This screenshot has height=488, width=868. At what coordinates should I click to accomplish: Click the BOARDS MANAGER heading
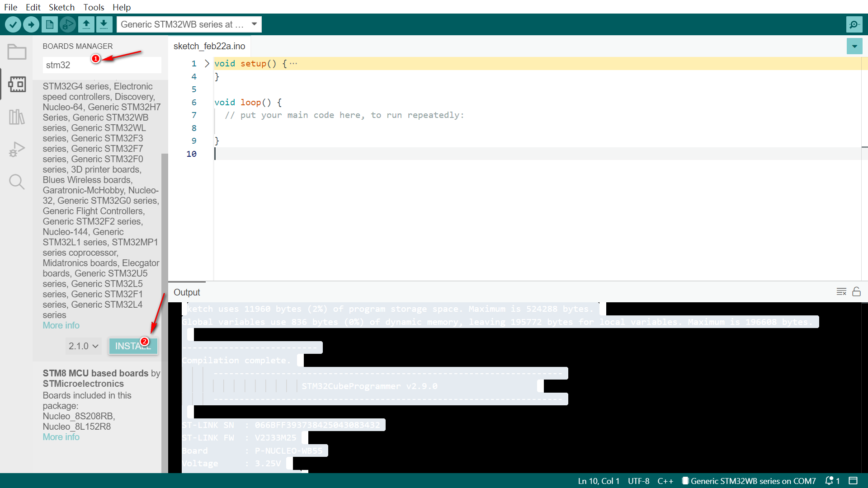point(78,46)
